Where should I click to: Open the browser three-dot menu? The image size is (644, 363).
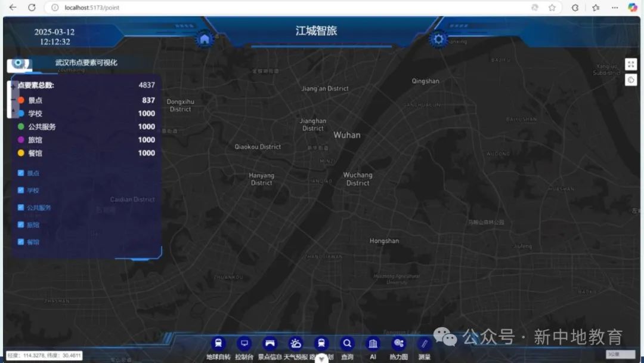coord(614,7)
